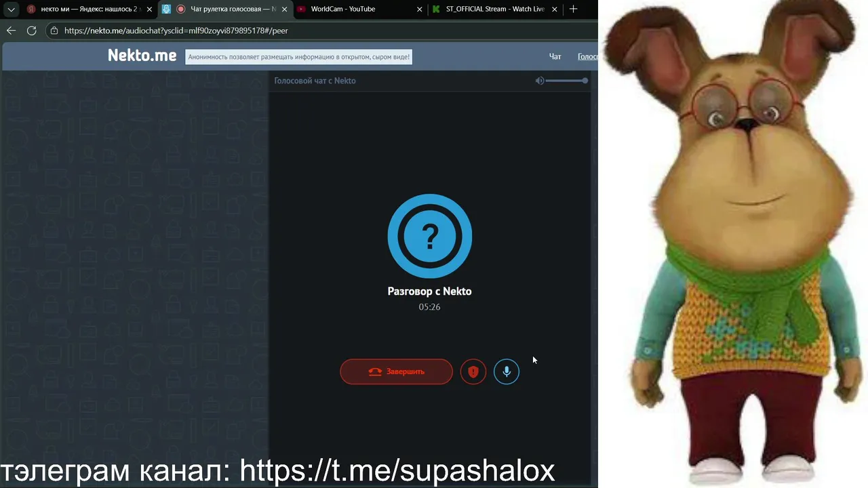Image resolution: width=868 pixels, height=488 pixels.
Task: Select the Разговор с Nekto title
Action: tap(429, 291)
